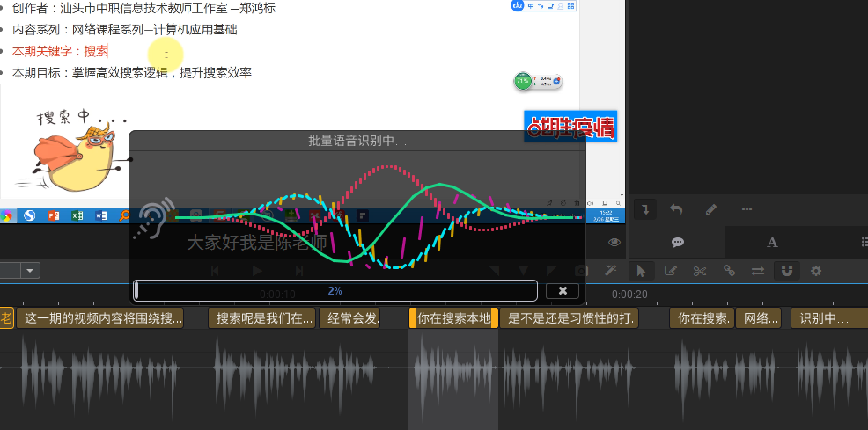The height and width of the screenshot is (430, 868).
Task: Click Baidu du input logo in preview
Action: (518, 6)
